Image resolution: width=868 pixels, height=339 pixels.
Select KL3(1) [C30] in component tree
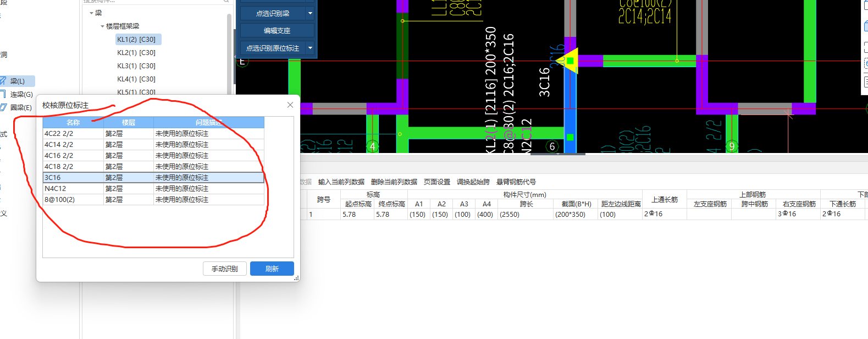(136, 66)
